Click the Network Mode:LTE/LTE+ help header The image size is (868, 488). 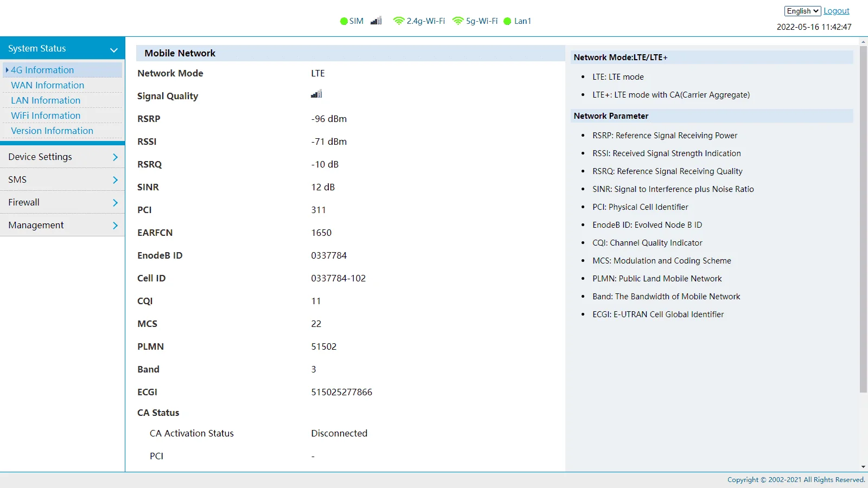click(712, 57)
